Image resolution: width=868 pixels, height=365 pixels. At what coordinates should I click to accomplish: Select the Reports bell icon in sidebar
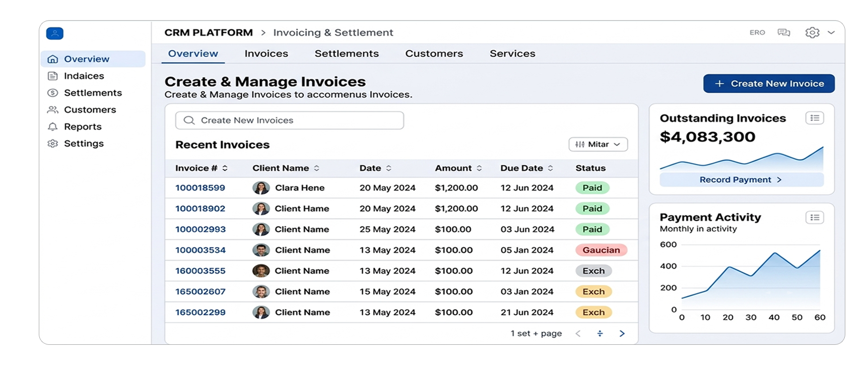click(x=52, y=127)
